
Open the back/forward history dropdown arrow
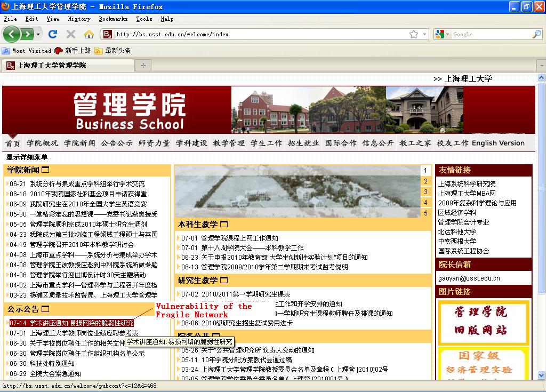click(38, 34)
